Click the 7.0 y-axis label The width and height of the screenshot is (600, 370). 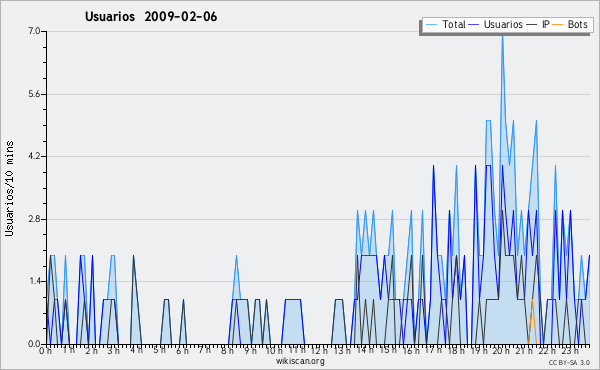[x=34, y=31]
